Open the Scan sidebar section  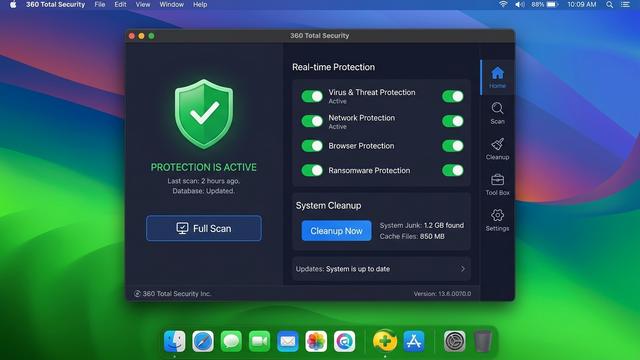[x=497, y=113]
